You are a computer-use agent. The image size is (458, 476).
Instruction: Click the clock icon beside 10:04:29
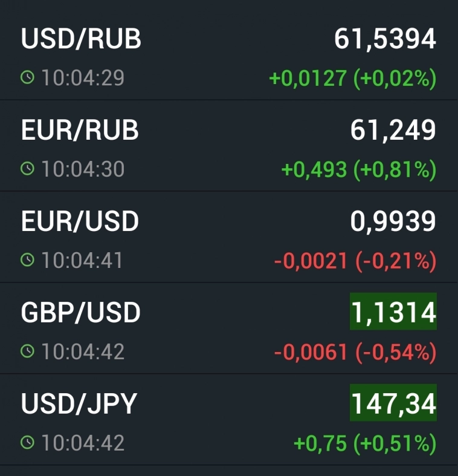[27, 77]
